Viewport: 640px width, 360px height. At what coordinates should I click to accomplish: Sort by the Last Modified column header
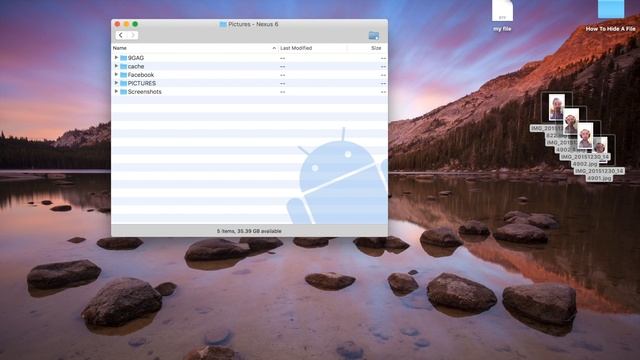pos(296,48)
